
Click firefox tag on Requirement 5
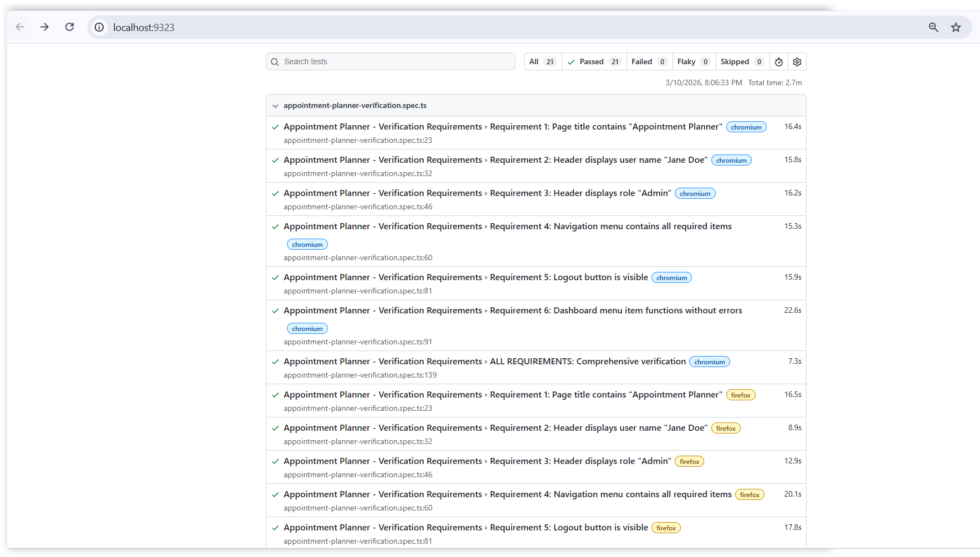pos(666,528)
